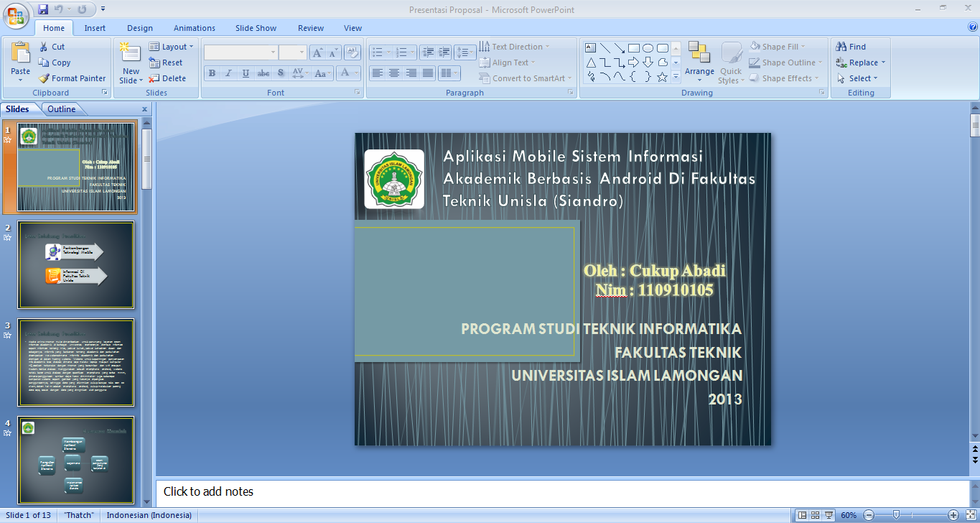Increase font size with Grow Font
This screenshot has height=523, width=980.
pyautogui.click(x=317, y=52)
